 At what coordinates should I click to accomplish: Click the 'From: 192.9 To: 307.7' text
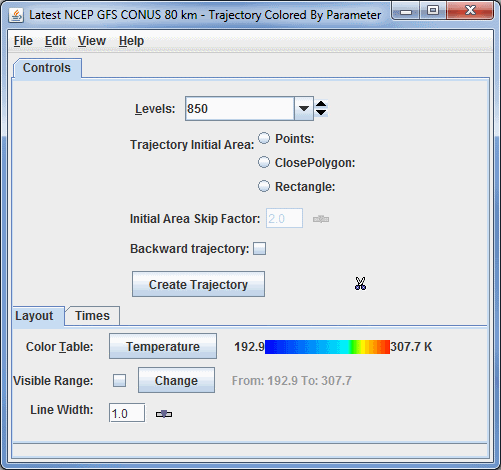tap(292, 381)
